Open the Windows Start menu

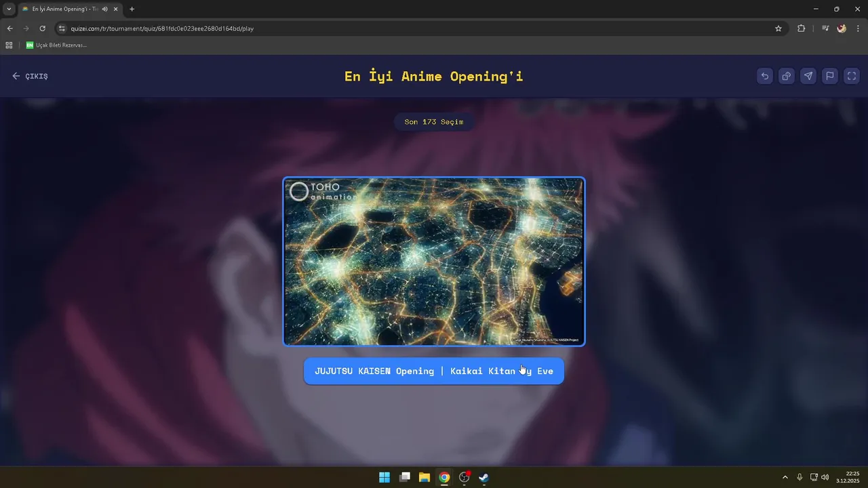coord(384,477)
